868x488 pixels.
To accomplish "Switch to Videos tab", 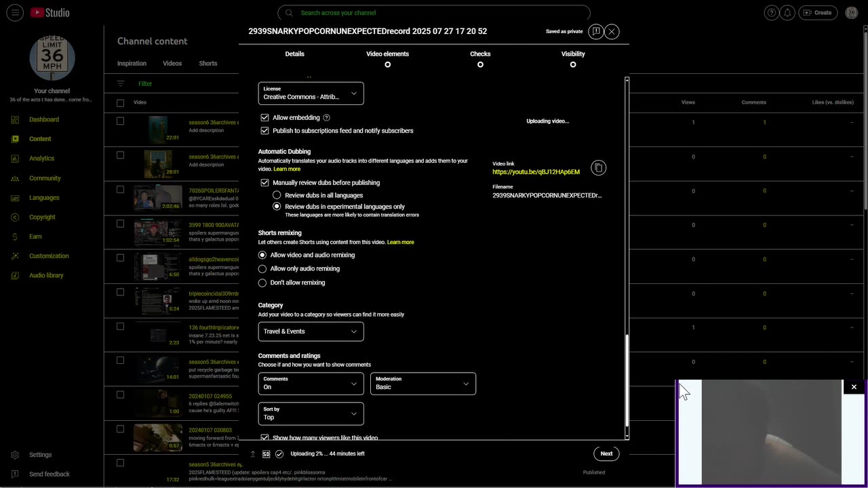I will pos(172,63).
